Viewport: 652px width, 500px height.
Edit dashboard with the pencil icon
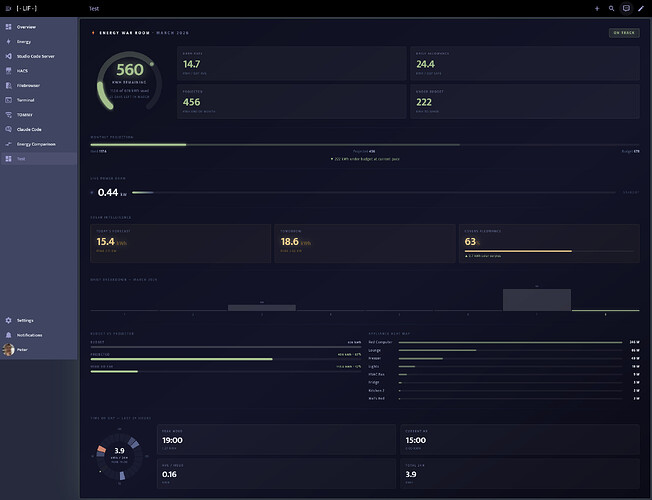[x=641, y=8]
